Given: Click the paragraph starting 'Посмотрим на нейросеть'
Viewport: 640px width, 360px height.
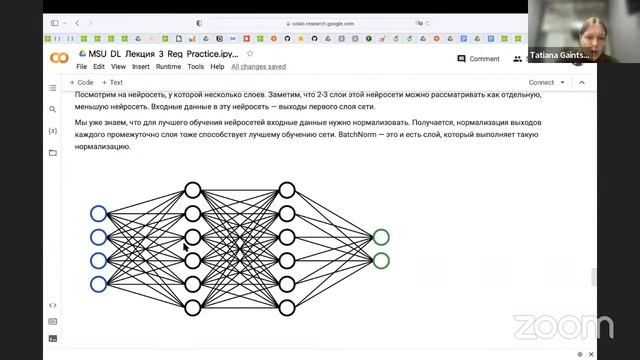Looking at the screenshot, I should click(308, 100).
